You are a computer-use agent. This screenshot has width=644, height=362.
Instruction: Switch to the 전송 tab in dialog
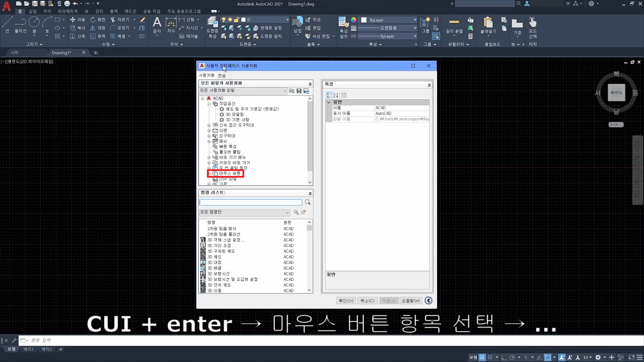(222, 76)
